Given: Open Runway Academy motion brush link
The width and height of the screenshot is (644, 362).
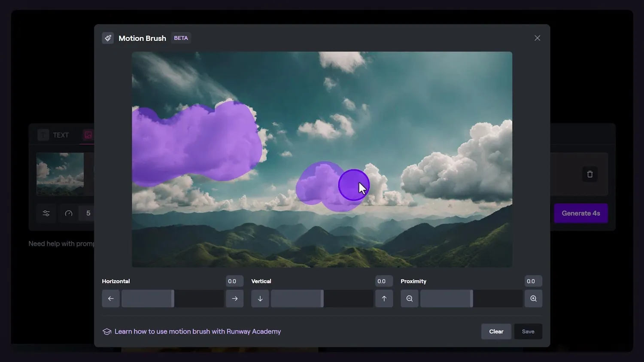Looking at the screenshot, I should click(x=197, y=332).
